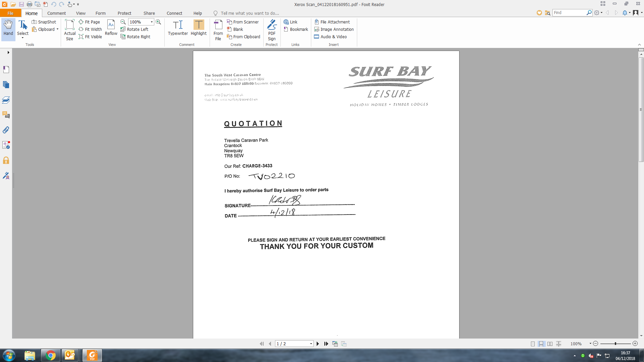Viewport: 644px width, 362px height.
Task: Expand the Clipboard dropdown arrow
Action: 57,29
